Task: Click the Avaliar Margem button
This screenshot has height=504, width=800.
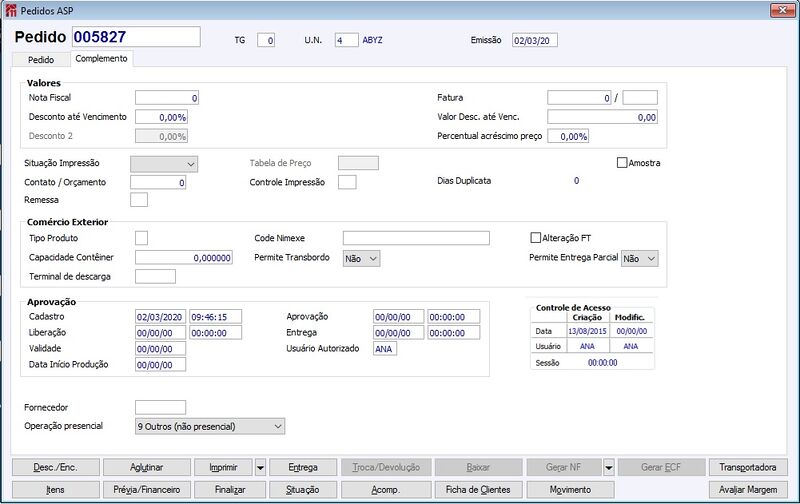Action: (x=748, y=490)
